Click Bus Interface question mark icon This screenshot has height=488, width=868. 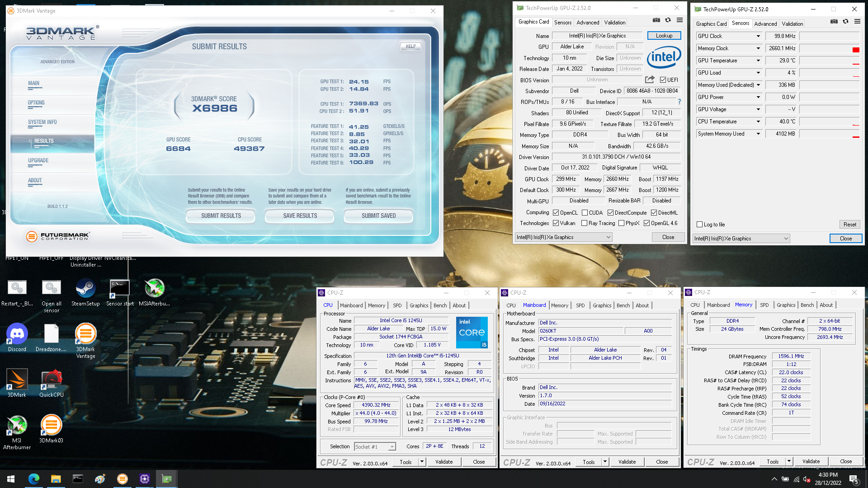tap(679, 102)
